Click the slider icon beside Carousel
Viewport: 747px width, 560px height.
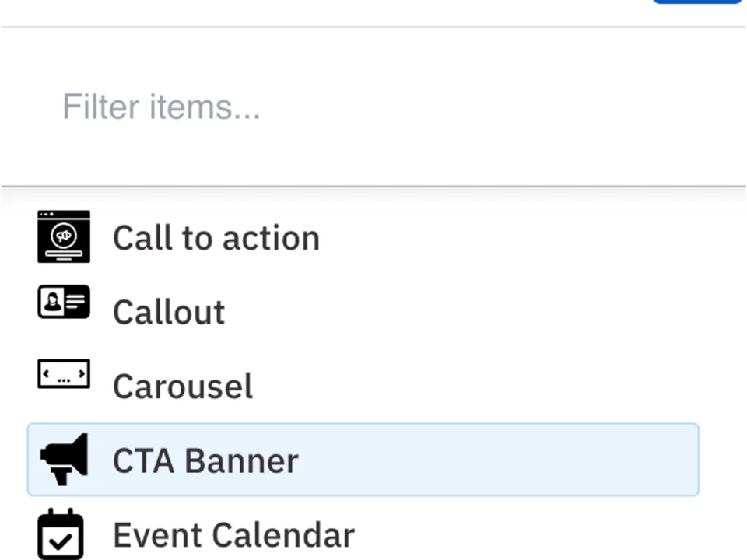pyautogui.click(x=64, y=375)
